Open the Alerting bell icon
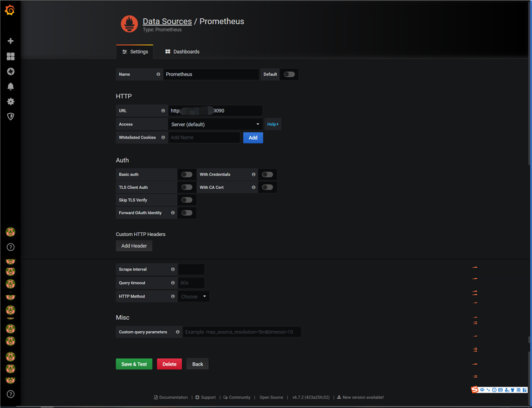Screen dimensions: 532x408 click(10, 87)
